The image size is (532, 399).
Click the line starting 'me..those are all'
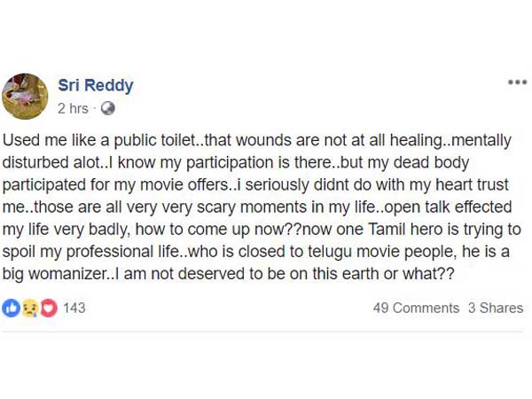257,207
